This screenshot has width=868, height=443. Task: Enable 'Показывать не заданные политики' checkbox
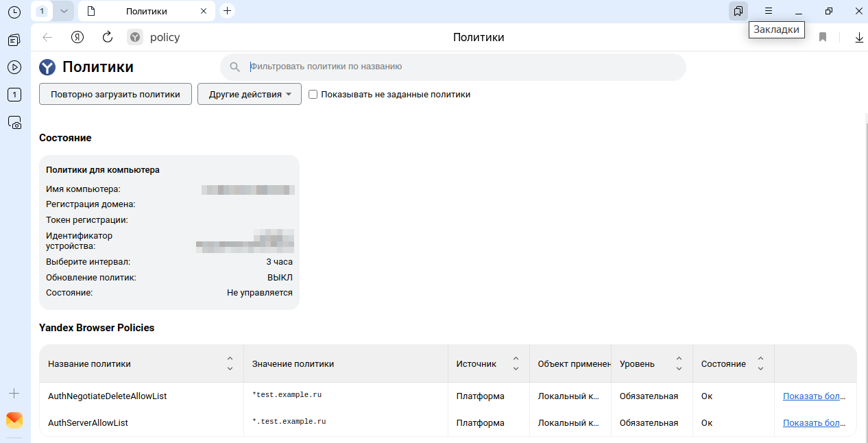coord(313,95)
